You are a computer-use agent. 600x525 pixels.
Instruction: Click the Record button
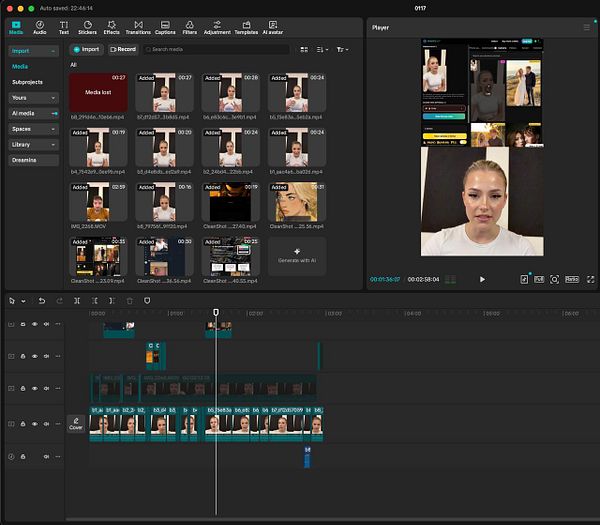point(123,49)
